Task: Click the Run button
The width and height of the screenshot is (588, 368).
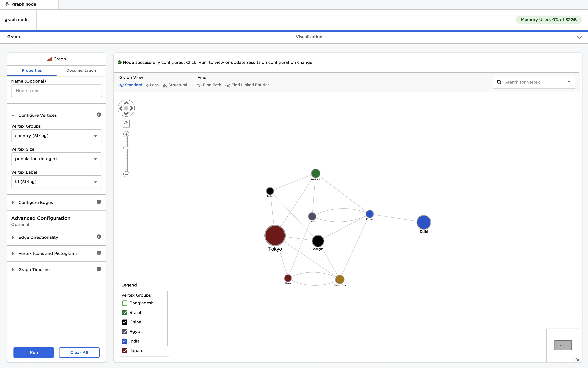Action: (x=34, y=352)
